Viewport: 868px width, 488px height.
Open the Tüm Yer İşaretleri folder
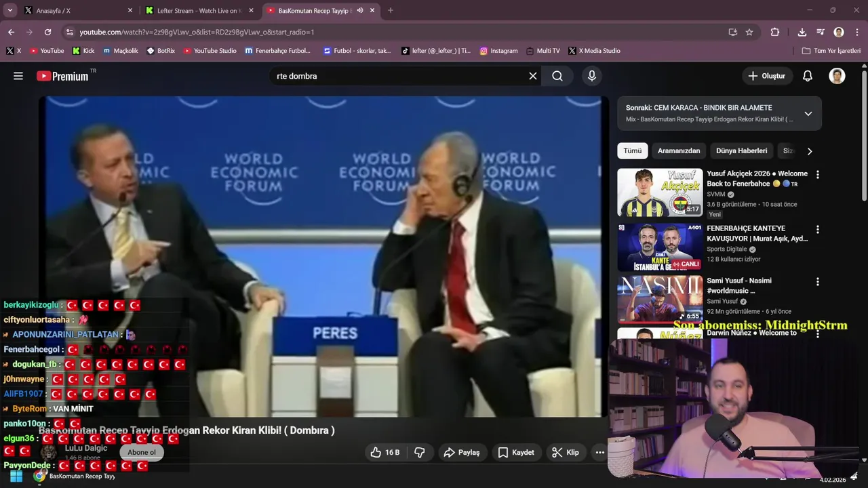(x=831, y=51)
